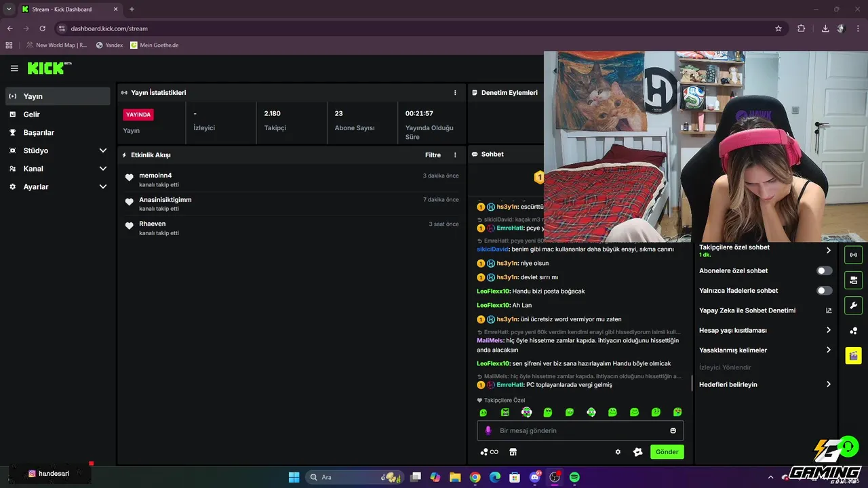Image resolution: width=868 pixels, height=488 pixels.
Task: Click the camera icon in right sidebar
Action: point(853,280)
